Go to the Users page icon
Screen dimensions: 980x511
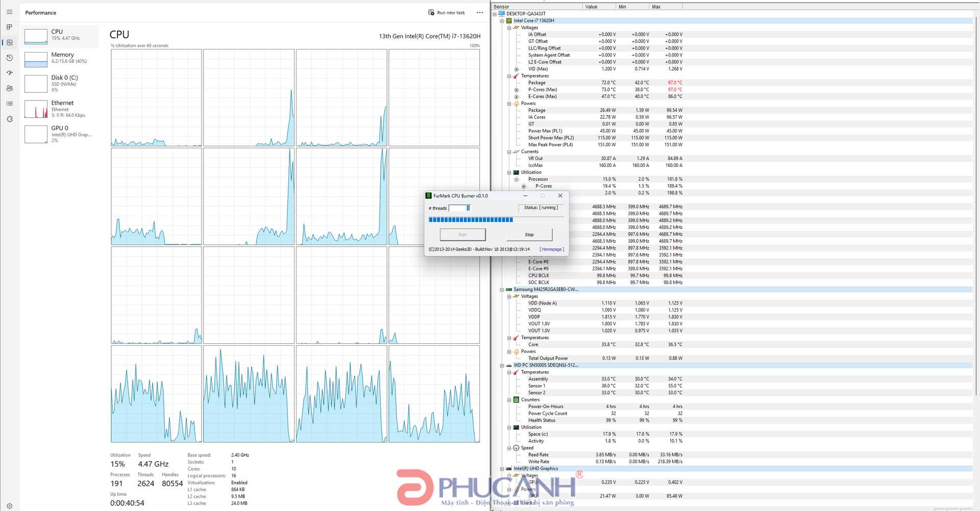click(x=9, y=88)
